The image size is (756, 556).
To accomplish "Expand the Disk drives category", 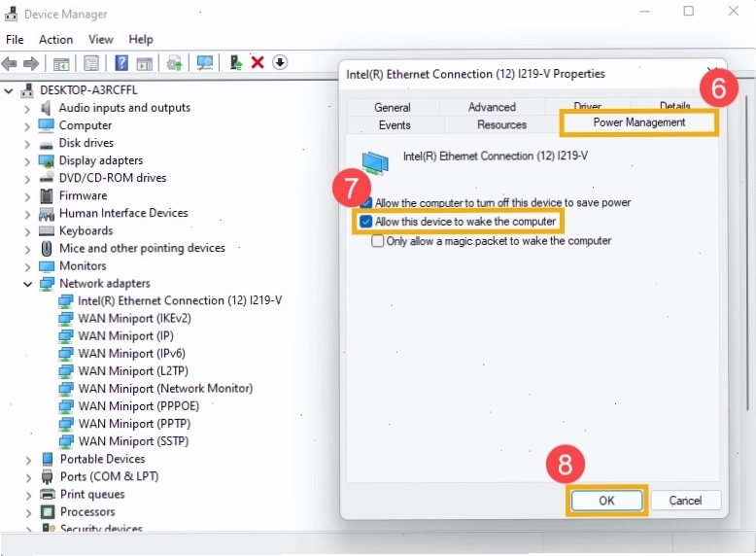I will pos(27,144).
